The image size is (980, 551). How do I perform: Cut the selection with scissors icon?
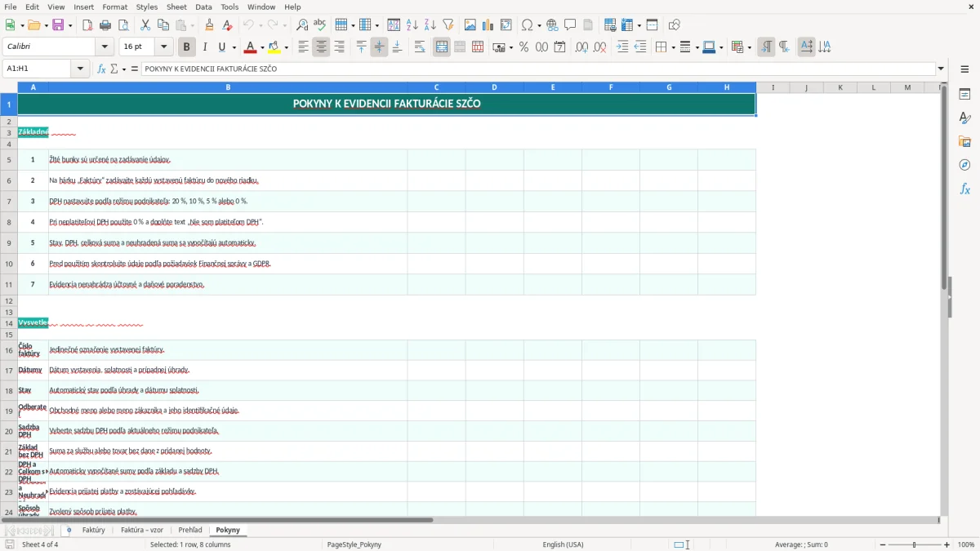(x=145, y=25)
